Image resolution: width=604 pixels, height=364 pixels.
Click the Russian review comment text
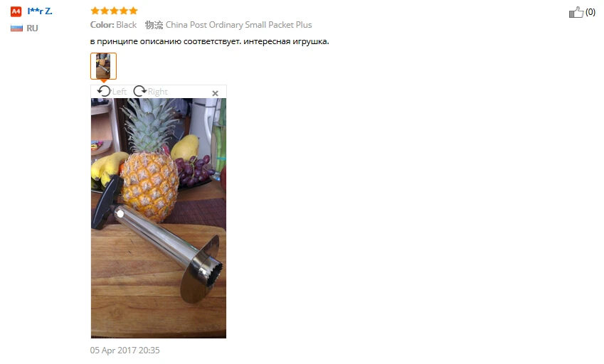point(210,41)
